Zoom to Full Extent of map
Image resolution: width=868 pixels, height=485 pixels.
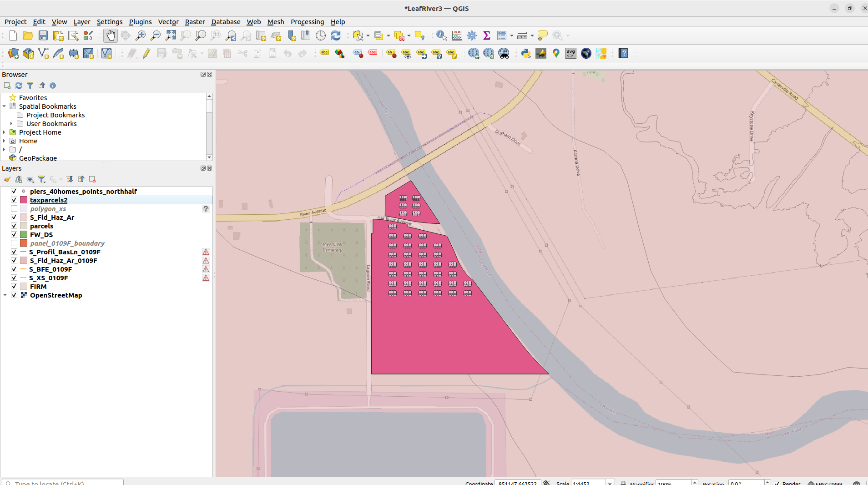coord(171,35)
